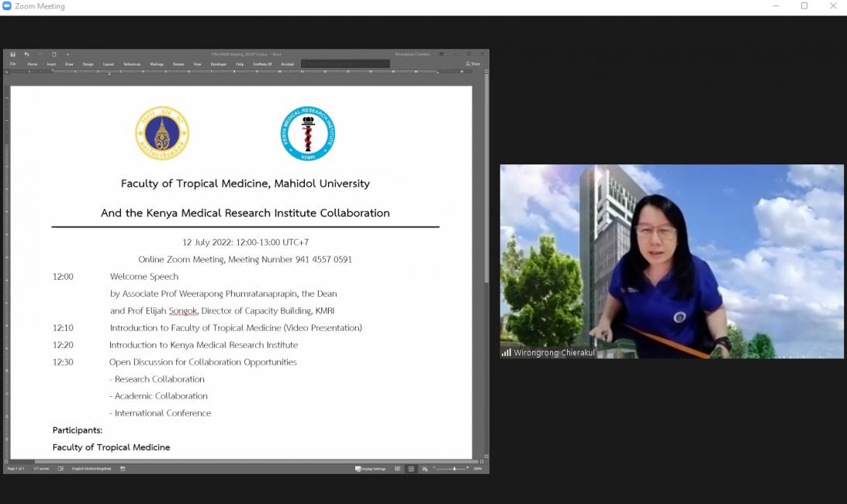This screenshot has height=504, width=847.
Task: Click the Wirongrong Chierakul name label
Action: (554, 352)
